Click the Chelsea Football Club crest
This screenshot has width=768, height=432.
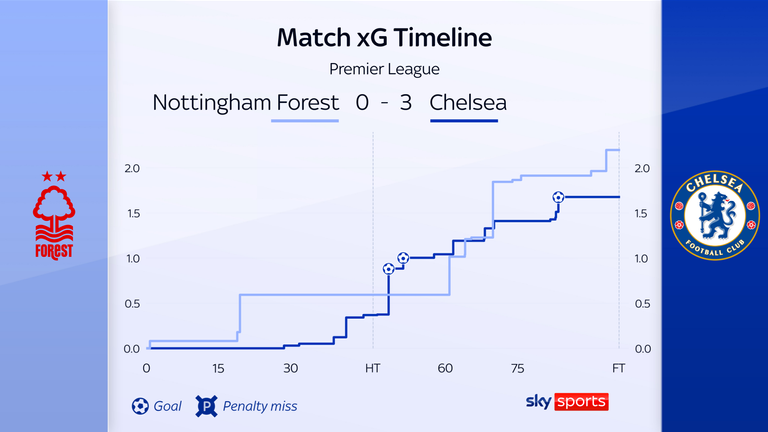712,215
